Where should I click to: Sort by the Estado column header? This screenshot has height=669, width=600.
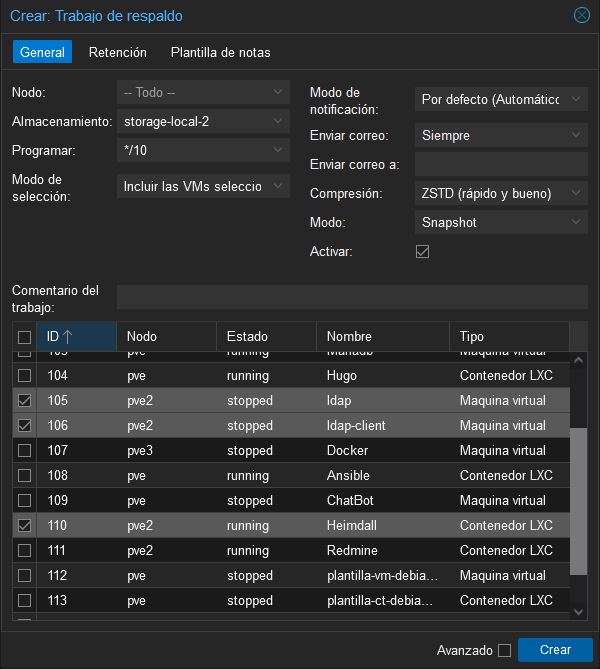266,337
